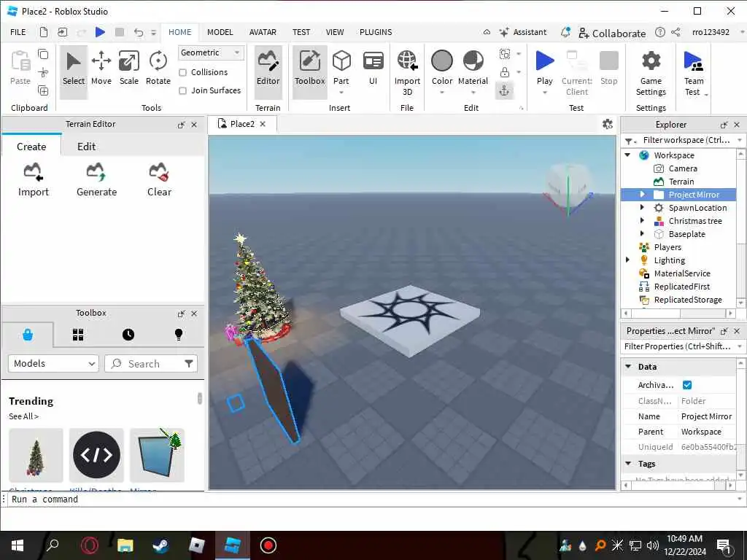
Task: Open the Assistant panel
Action: tap(522, 32)
